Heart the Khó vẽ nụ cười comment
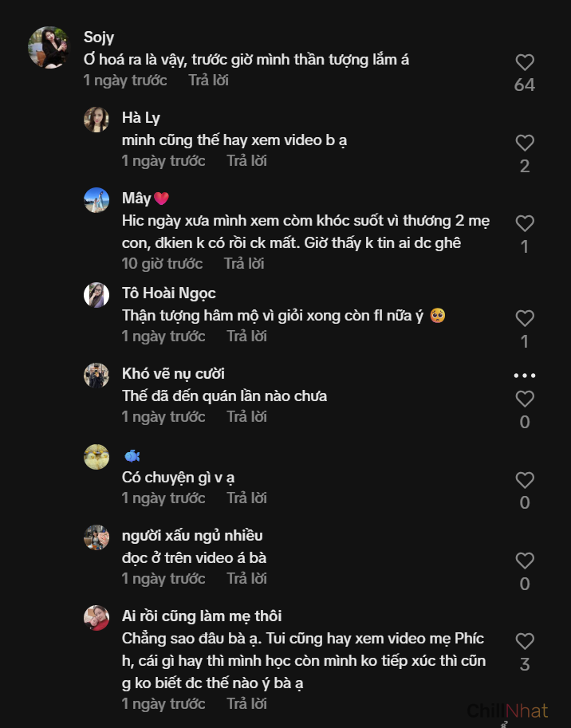Viewport: 571px width, 728px height. 524,399
